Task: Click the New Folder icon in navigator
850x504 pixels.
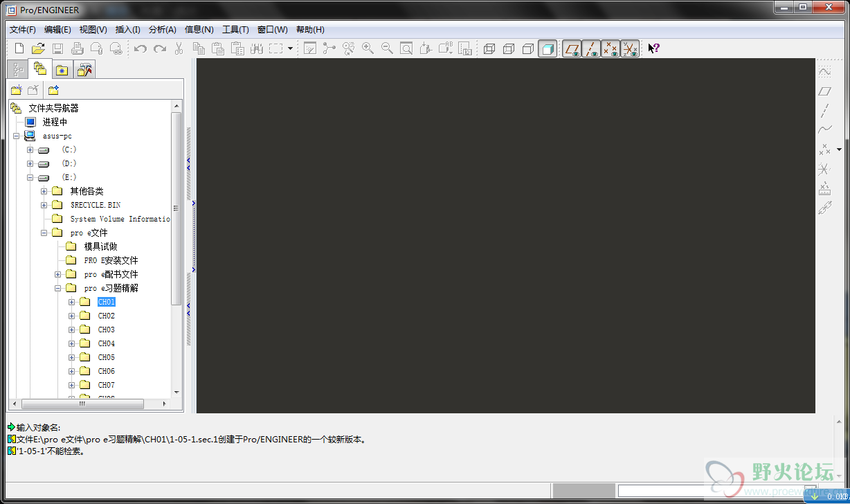Action: pyautogui.click(x=16, y=90)
